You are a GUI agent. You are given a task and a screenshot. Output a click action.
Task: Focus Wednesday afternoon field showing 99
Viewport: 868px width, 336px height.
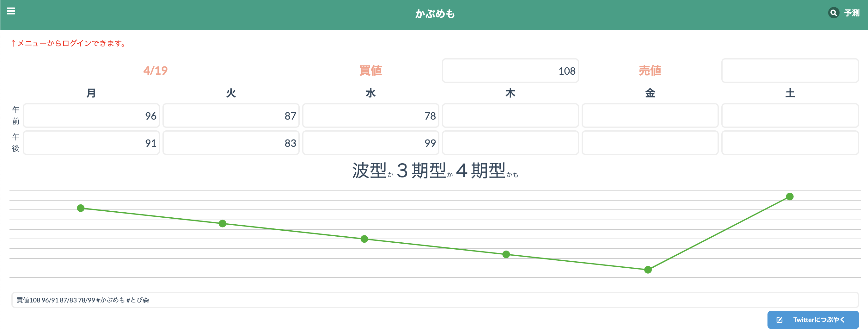[371, 143]
